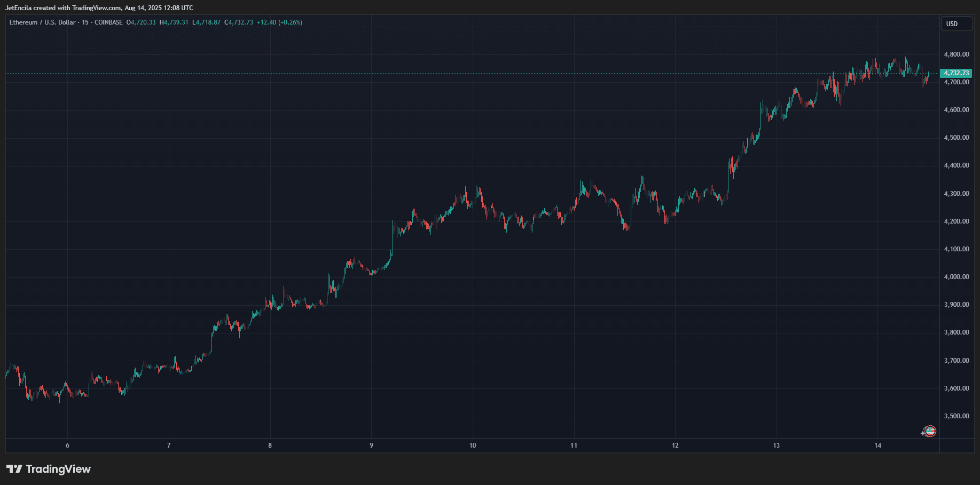Screen dimensions: 980x485
Task: Click the low value L4,718.87
Action: [x=207, y=22]
